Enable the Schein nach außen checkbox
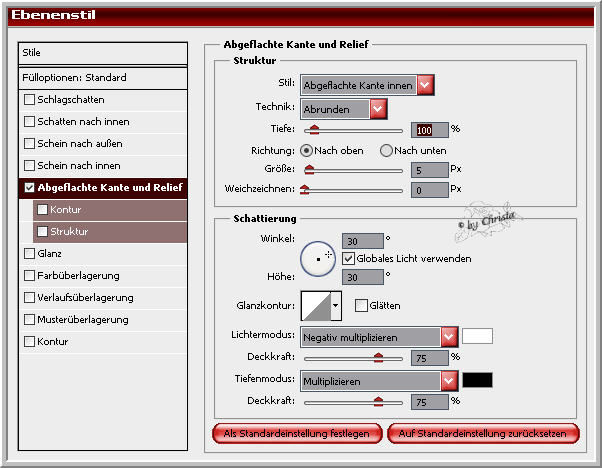 click(29, 144)
